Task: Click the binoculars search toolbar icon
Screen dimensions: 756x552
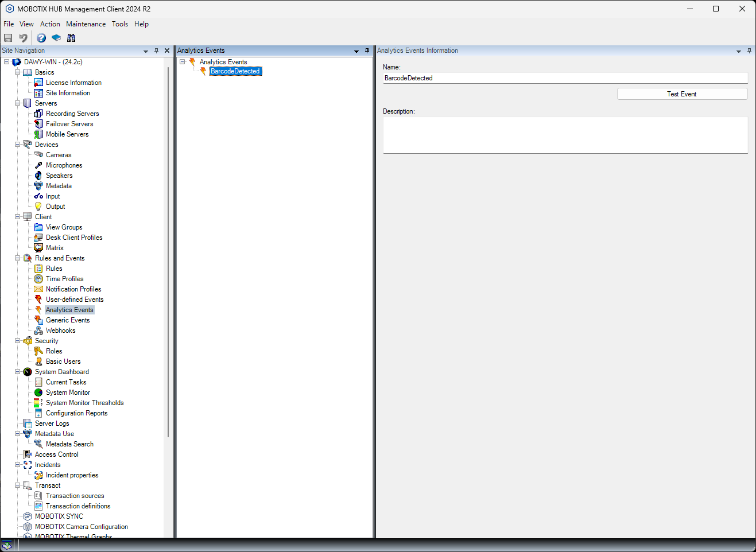Action: click(71, 38)
